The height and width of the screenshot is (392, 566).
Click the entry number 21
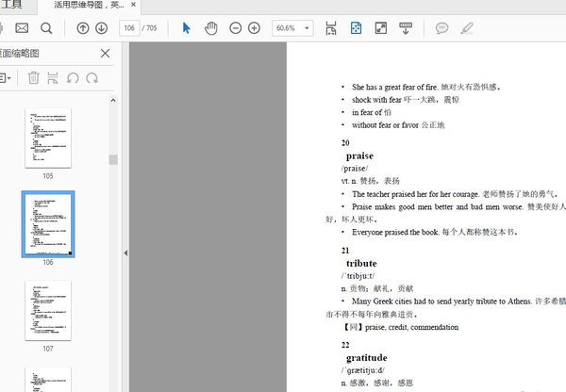pos(345,251)
